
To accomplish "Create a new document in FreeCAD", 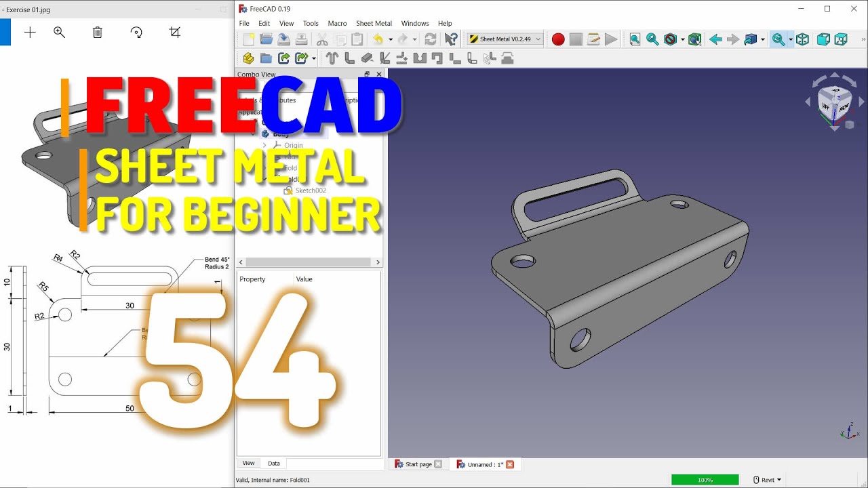I will pos(249,39).
